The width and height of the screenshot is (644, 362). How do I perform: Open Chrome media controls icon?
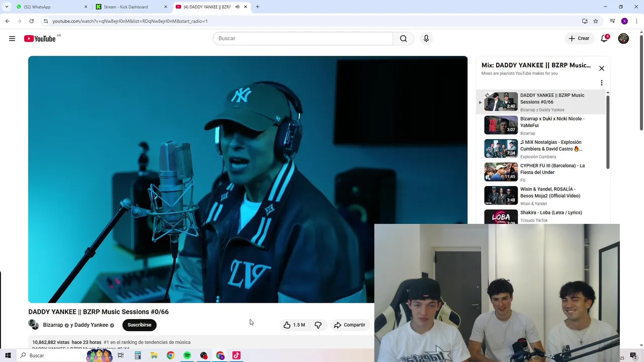612,21
